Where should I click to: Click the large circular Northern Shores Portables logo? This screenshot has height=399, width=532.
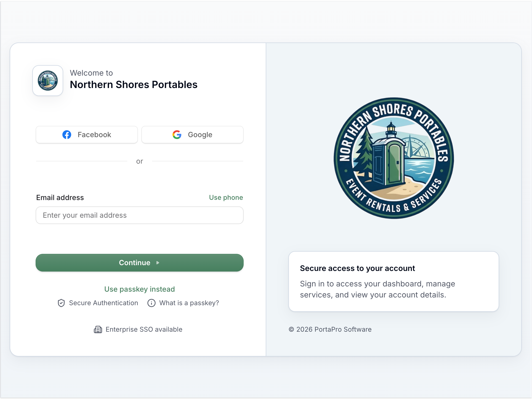tap(394, 158)
